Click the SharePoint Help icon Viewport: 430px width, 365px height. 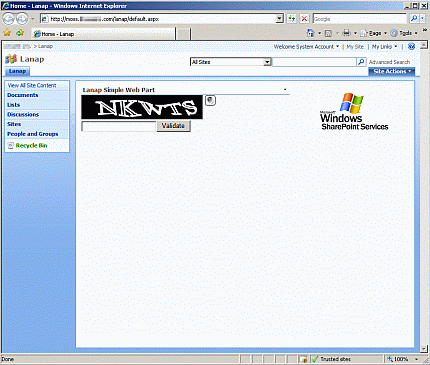pos(411,47)
